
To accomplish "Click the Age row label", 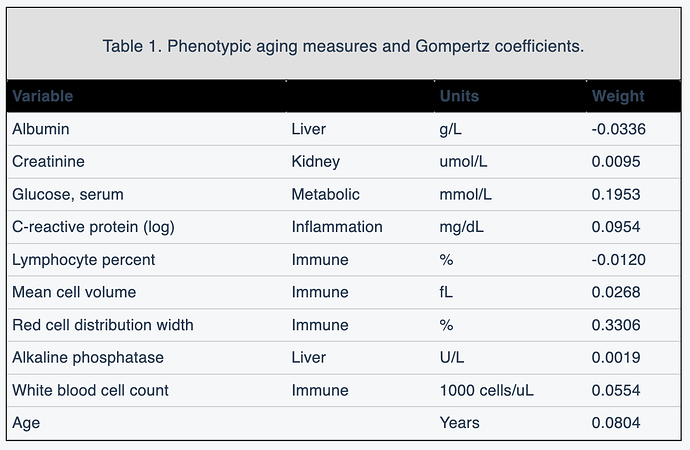I will coord(26,423).
